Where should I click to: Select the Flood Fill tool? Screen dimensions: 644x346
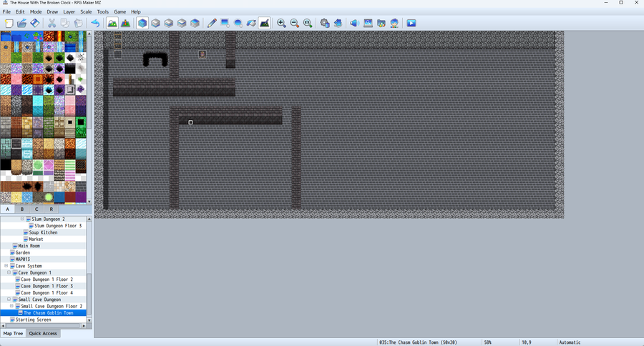(251, 24)
